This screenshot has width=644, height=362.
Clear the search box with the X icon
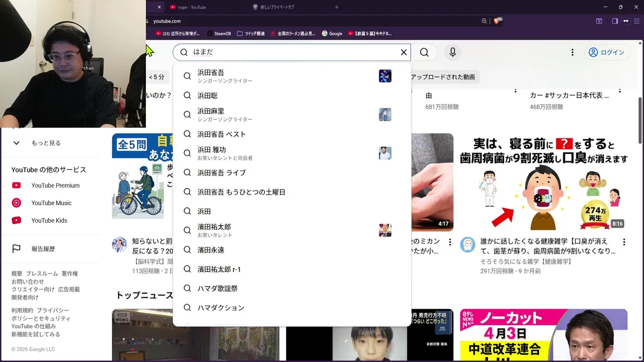[404, 52]
